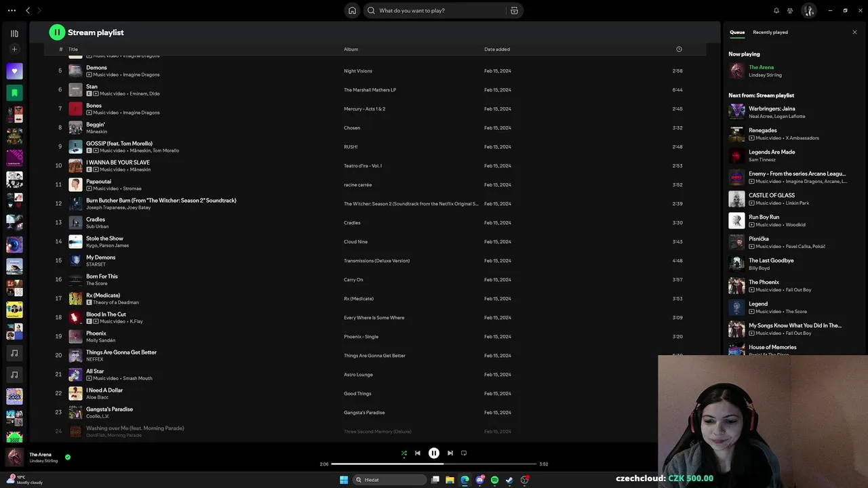
Task: Open the three-dot app menu
Action: (x=12, y=10)
